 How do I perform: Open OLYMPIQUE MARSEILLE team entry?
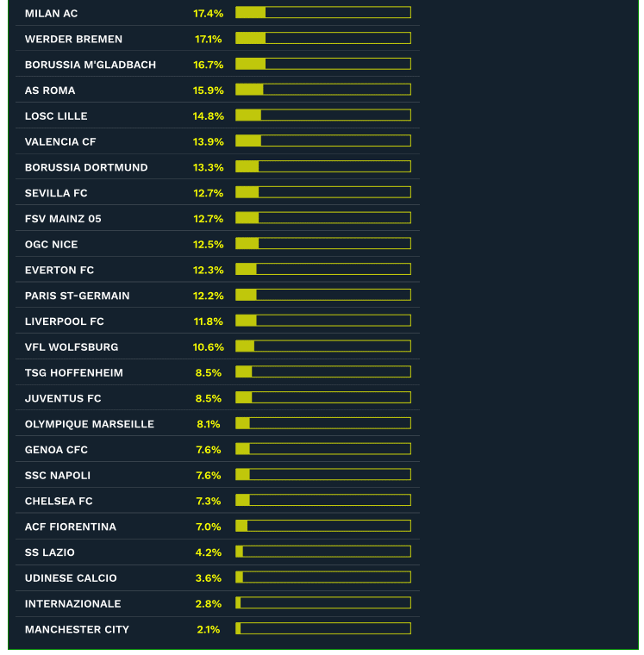coord(89,424)
